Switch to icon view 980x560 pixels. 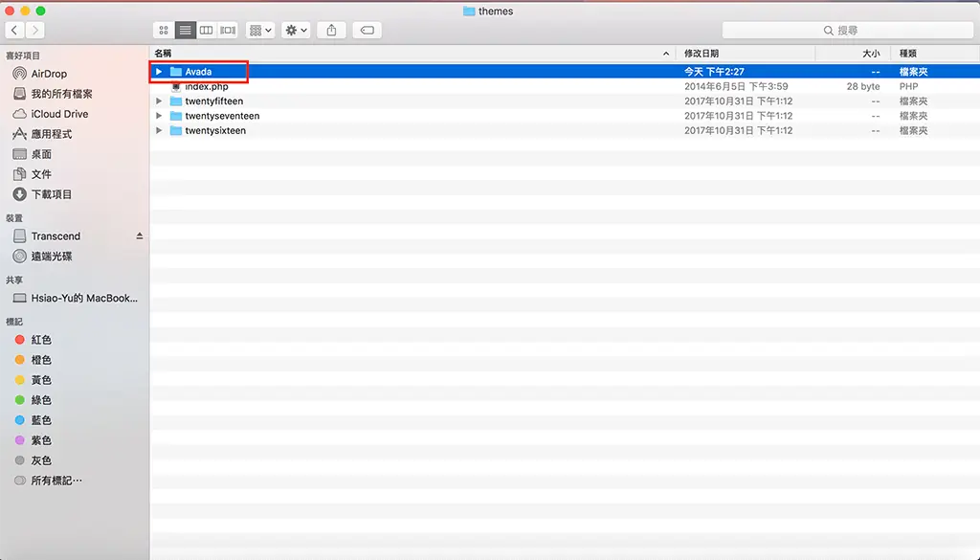click(x=164, y=30)
